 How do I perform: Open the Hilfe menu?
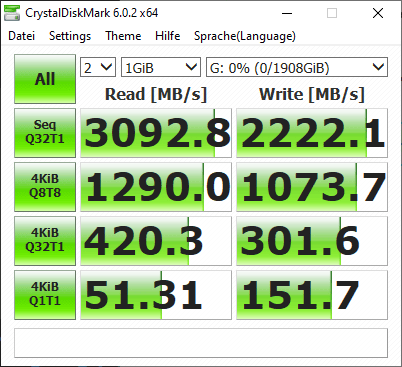pos(168,36)
